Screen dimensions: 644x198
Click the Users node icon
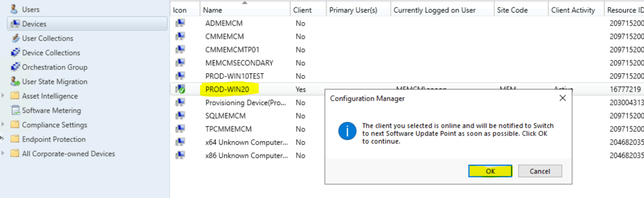pos(14,9)
